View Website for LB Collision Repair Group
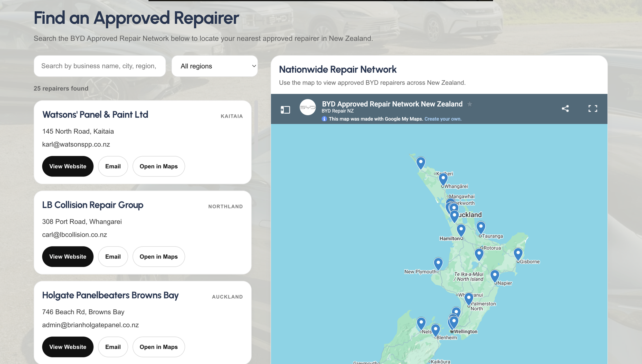Image resolution: width=642 pixels, height=364 pixels. click(x=68, y=257)
